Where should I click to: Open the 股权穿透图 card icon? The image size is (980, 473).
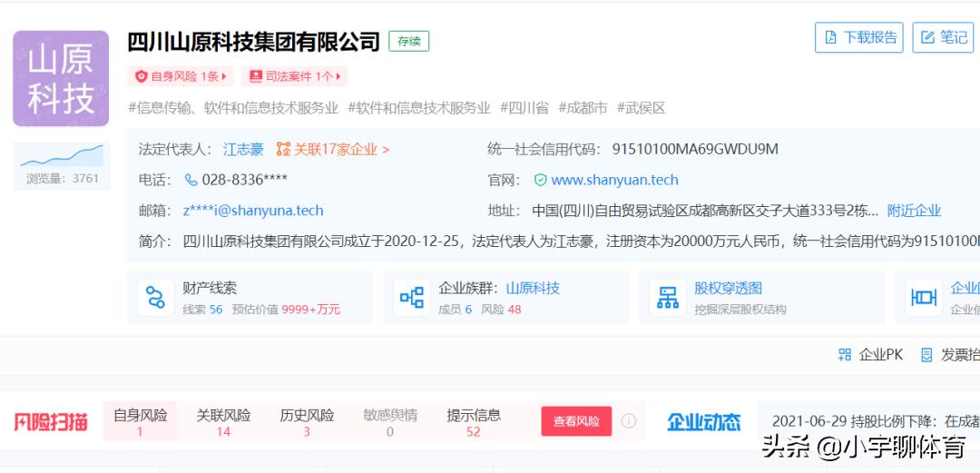pos(668,297)
